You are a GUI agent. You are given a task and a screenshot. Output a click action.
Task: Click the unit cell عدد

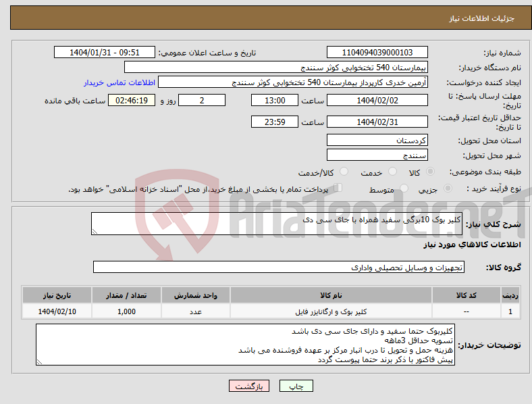tap(196, 311)
